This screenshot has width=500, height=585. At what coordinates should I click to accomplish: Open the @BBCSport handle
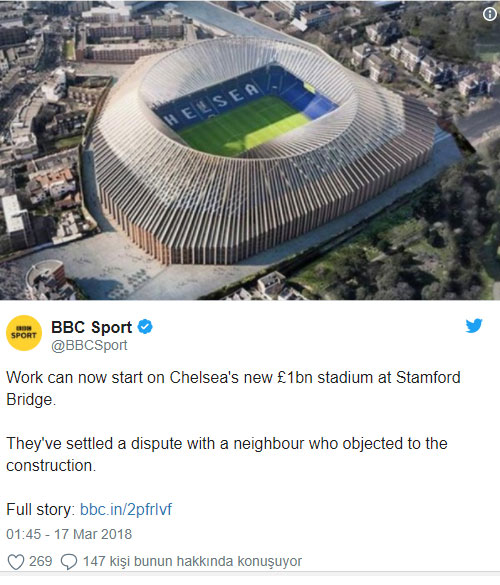click(x=89, y=345)
